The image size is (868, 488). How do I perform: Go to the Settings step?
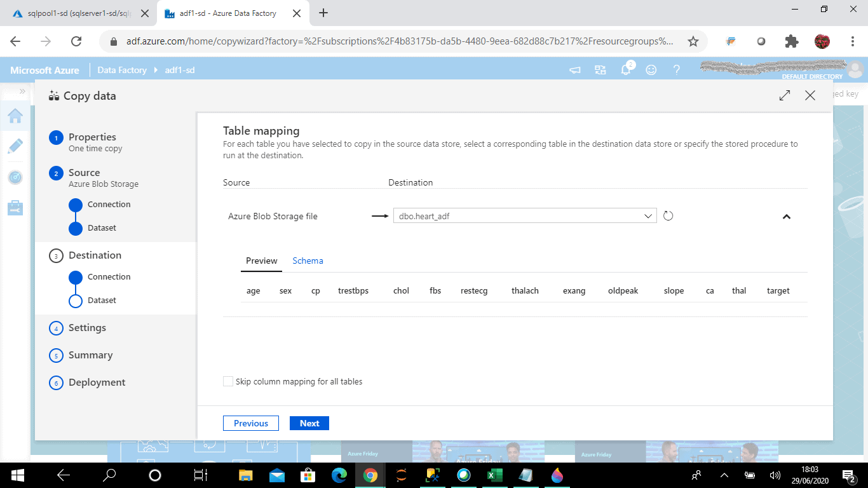87,328
